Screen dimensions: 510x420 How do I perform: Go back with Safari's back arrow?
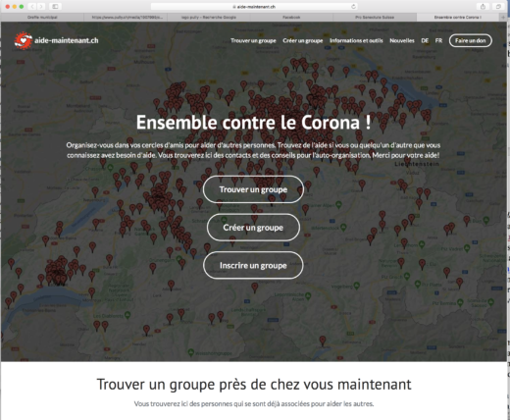tap(32, 7)
